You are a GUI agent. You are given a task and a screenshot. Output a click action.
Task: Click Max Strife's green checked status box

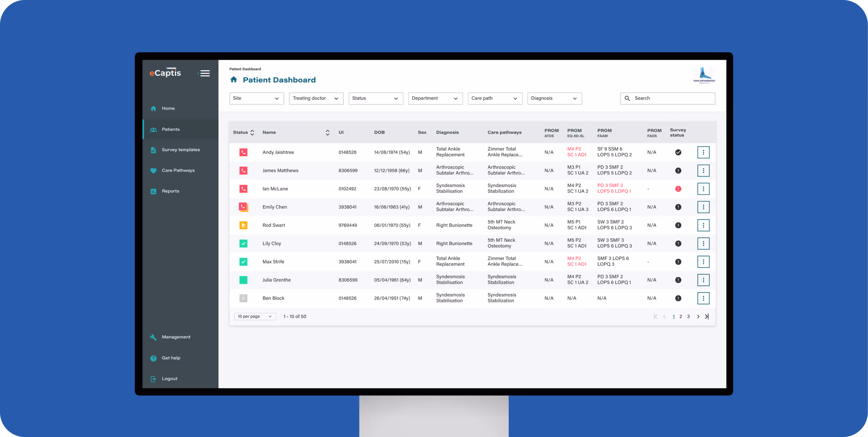(x=243, y=262)
